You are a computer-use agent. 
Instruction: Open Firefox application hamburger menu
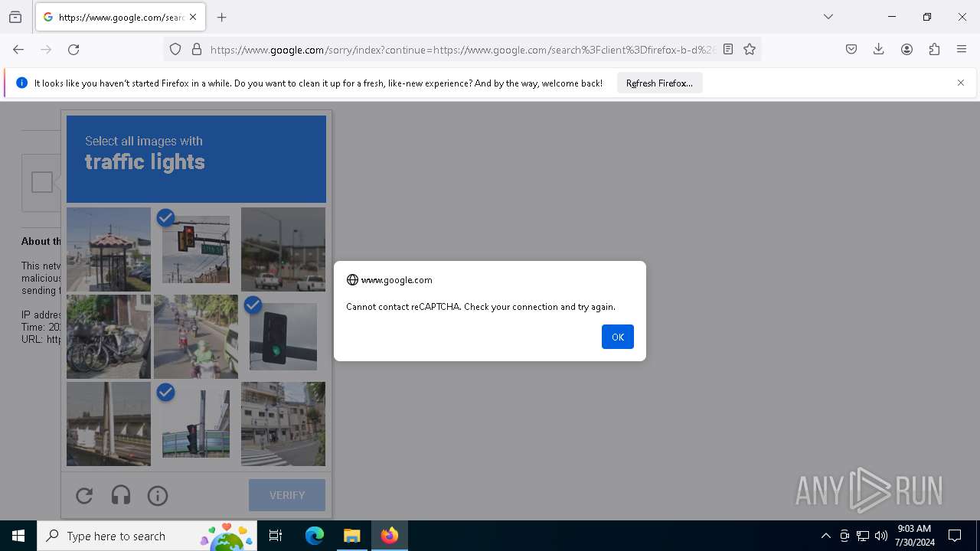click(962, 50)
